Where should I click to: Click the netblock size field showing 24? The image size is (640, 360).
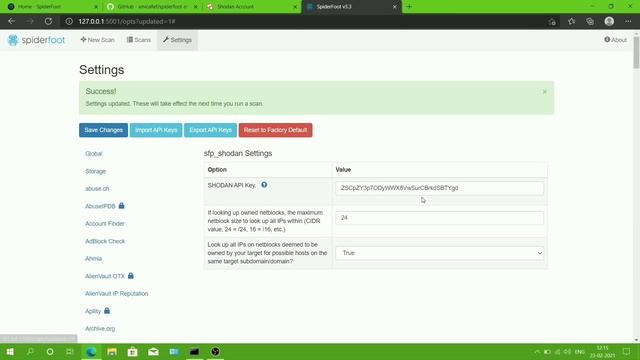[440, 218]
